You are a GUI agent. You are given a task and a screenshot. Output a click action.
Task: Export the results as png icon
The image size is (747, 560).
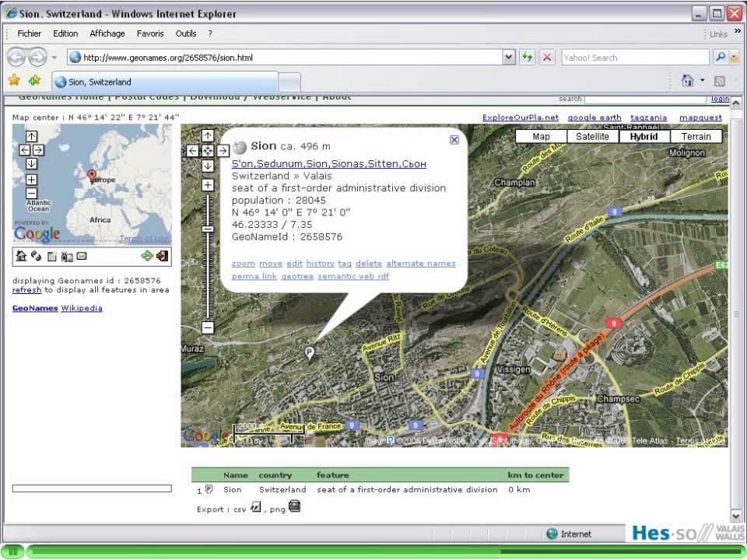coord(294,506)
